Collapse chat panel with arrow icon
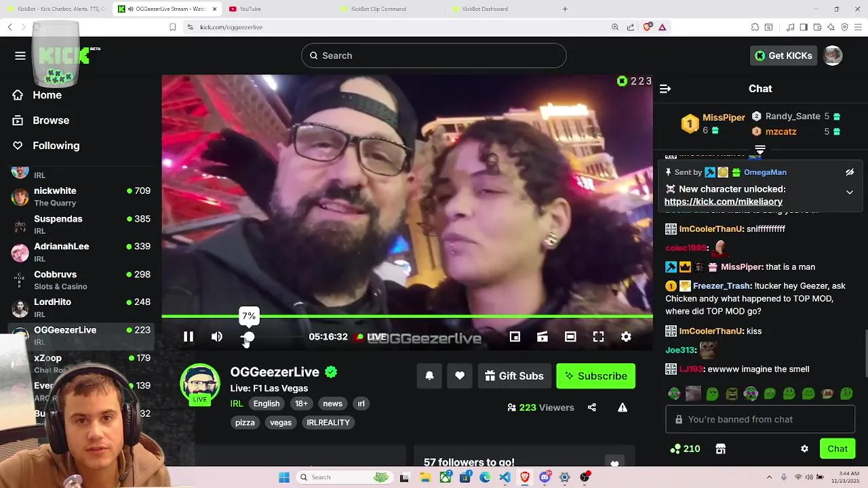868x488 pixels. [665, 89]
